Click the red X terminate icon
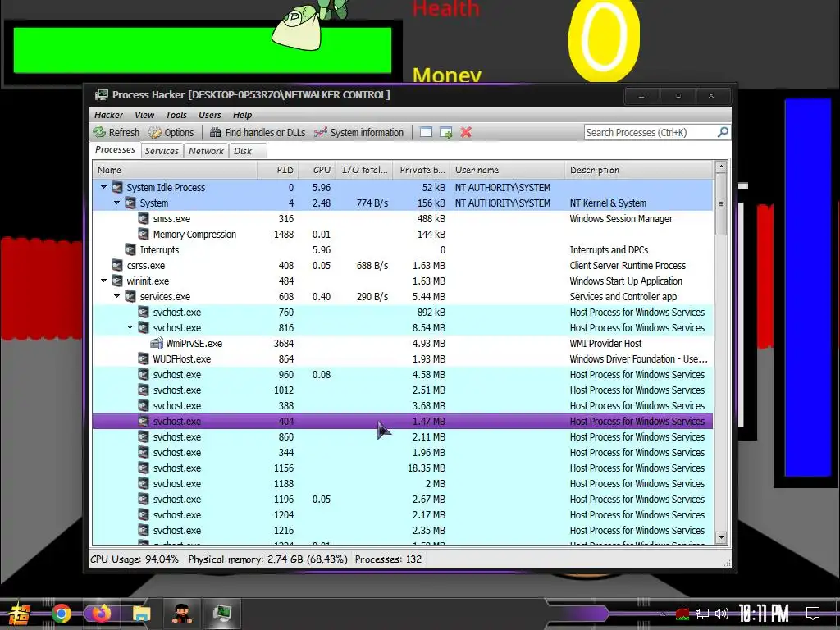This screenshot has height=630, width=840. [x=466, y=132]
